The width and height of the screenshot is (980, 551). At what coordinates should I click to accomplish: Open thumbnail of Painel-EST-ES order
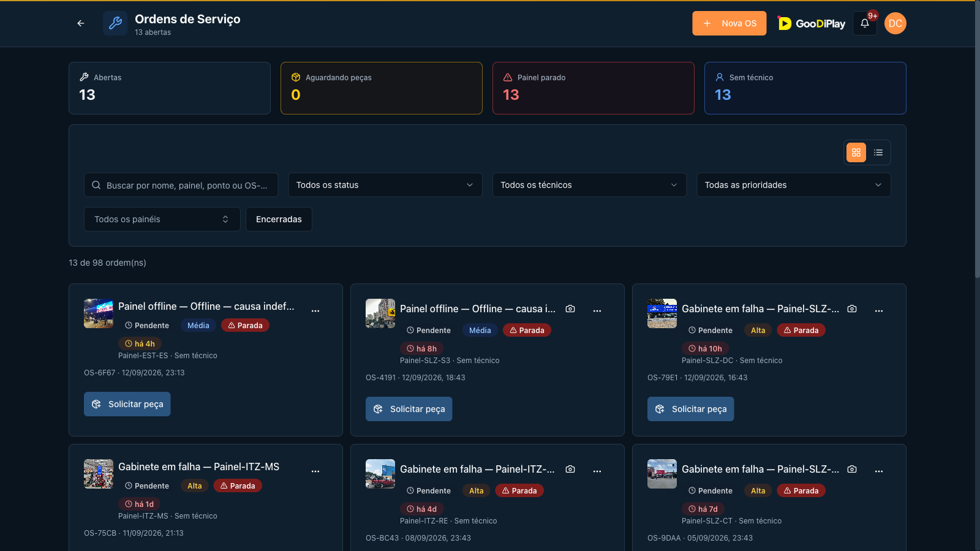click(99, 313)
